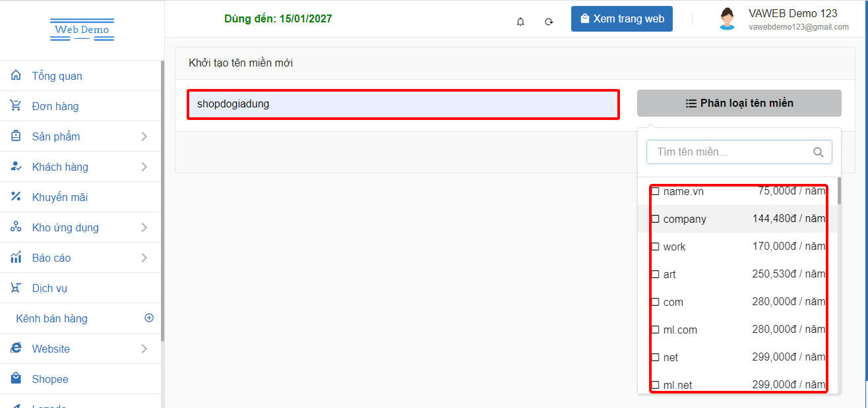Open the Dịch vụ menu item
Image resolution: width=868 pixels, height=408 pixels.
point(49,288)
